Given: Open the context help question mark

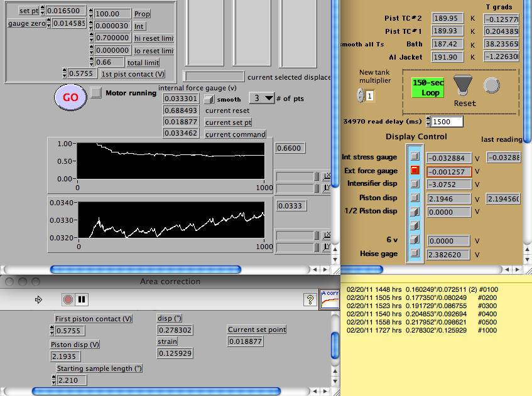Looking at the screenshot, I should coord(309,300).
